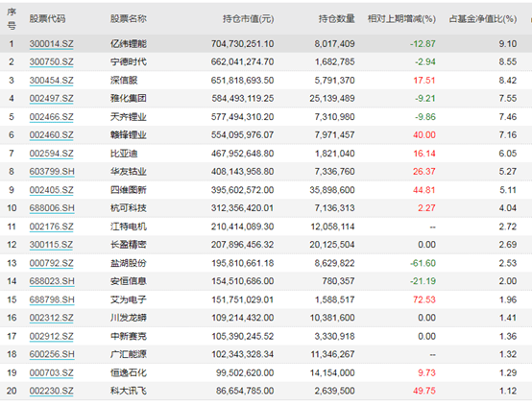532x406 pixels.
Task: Select stock name 中新赛克
Action: 129,337
